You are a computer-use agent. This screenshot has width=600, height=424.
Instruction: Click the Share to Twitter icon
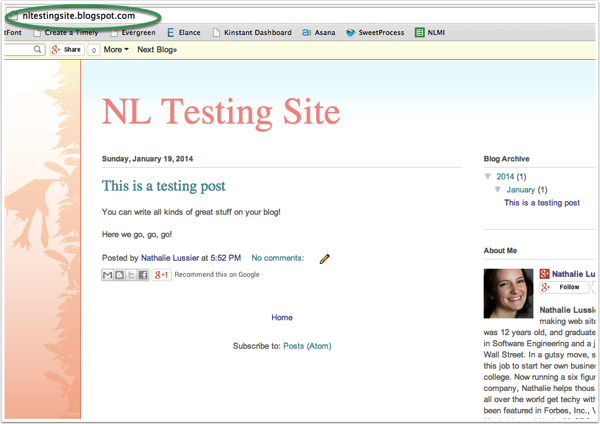coord(131,274)
